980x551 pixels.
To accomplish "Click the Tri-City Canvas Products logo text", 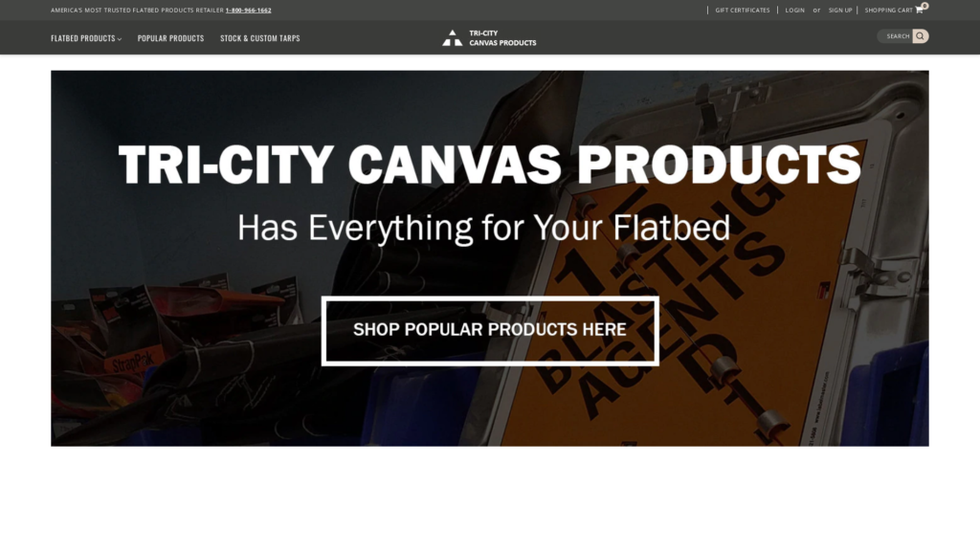I will click(x=502, y=38).
